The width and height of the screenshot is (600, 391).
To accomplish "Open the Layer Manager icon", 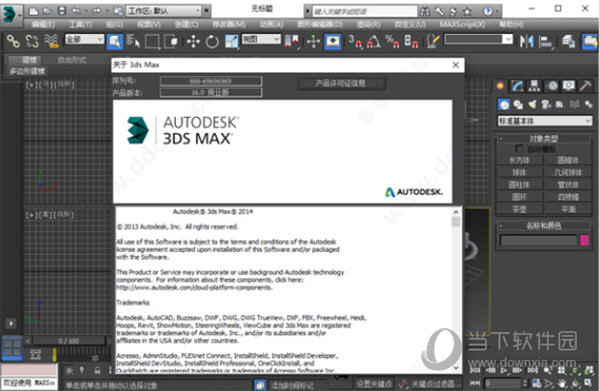I will (568, 41).
